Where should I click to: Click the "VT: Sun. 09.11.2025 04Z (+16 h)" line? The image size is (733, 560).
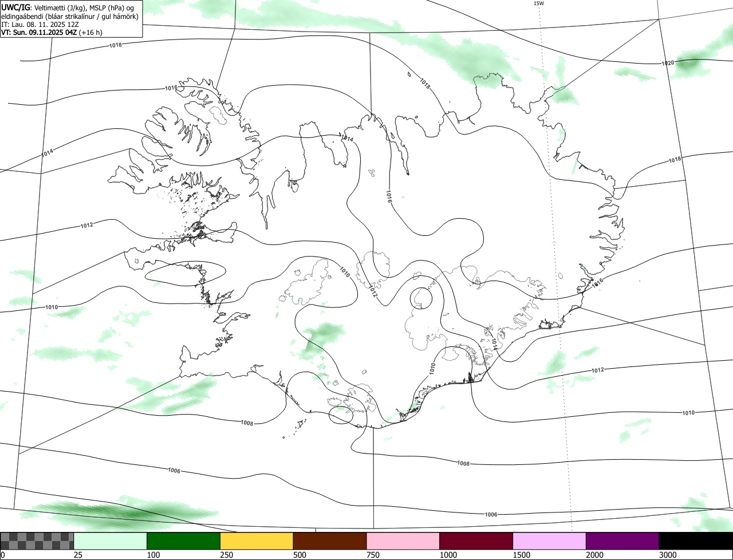52,33
